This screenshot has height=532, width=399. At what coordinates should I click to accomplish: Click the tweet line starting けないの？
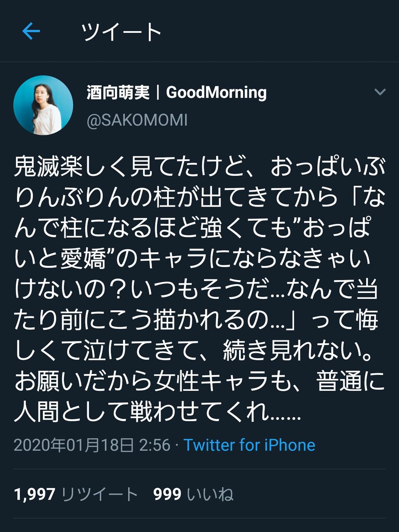tap(196, 290)
